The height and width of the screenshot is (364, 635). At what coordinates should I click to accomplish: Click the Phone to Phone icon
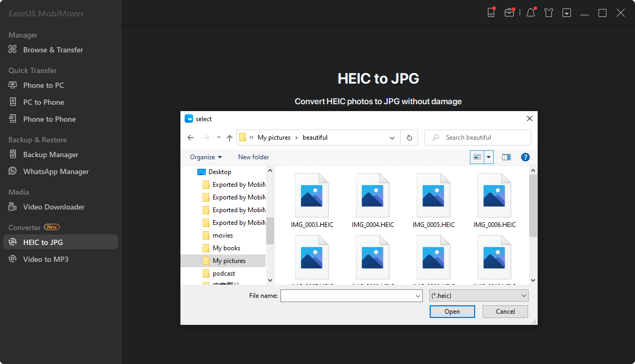coord(13,119)
